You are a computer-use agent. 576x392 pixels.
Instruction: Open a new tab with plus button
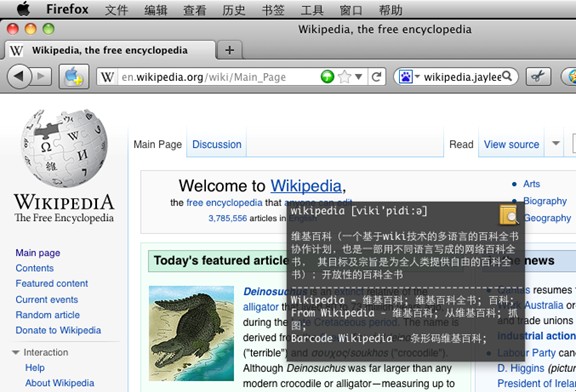[230, 50]
